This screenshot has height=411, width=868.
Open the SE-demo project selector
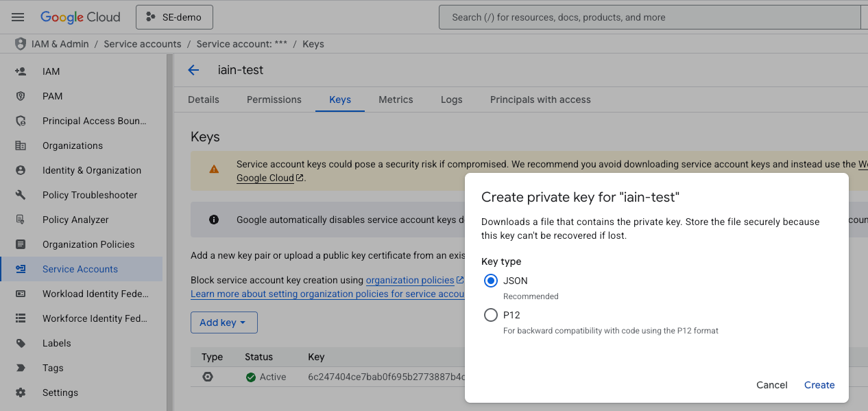point(174,17)
